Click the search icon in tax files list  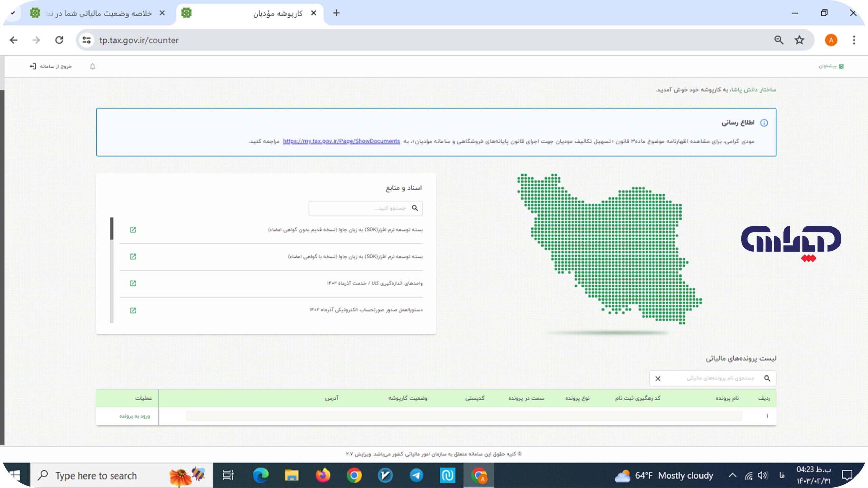(x=768, y=378)
